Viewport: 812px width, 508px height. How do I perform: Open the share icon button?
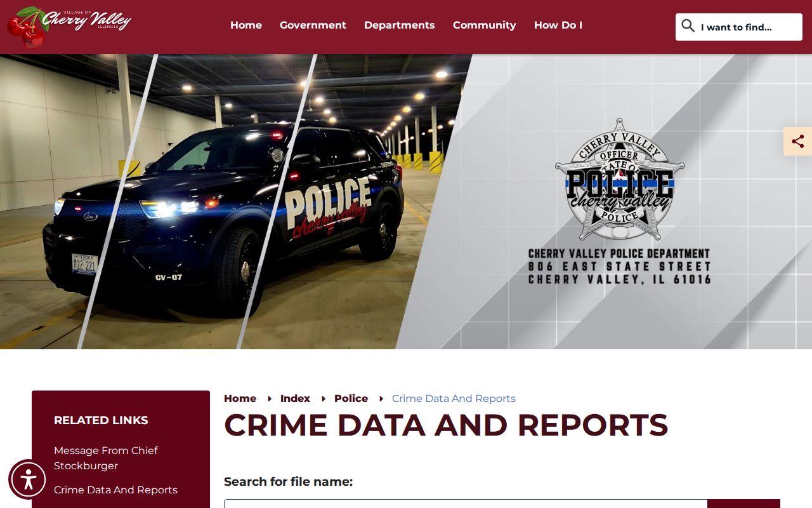[x=798, y=141]
